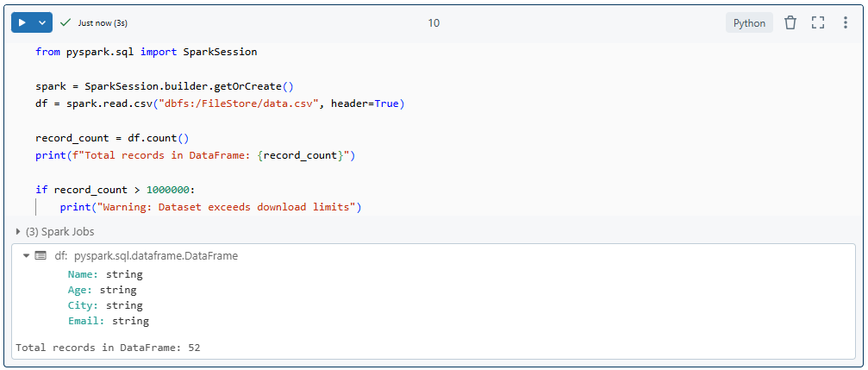Select the City: string schema field
The height and width of the screenshot is (370, 868).
[105, 305]
